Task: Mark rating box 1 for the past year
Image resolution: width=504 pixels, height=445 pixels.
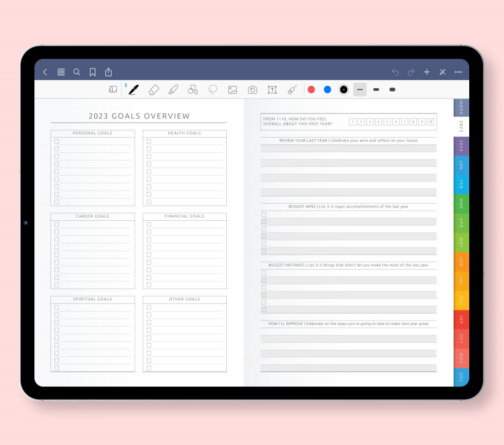Action: click(x=353, y=122)
